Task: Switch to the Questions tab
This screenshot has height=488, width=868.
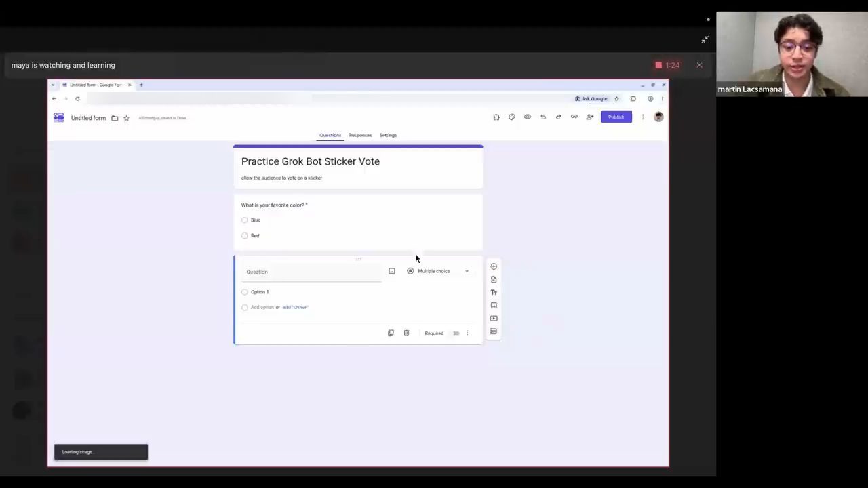Action: [x=330, y=135]
